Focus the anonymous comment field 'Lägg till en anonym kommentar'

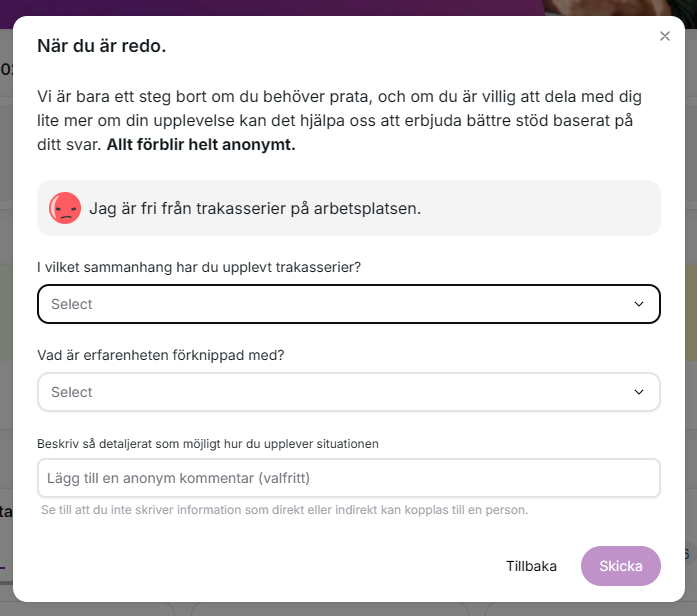click(x=349, y=478)
